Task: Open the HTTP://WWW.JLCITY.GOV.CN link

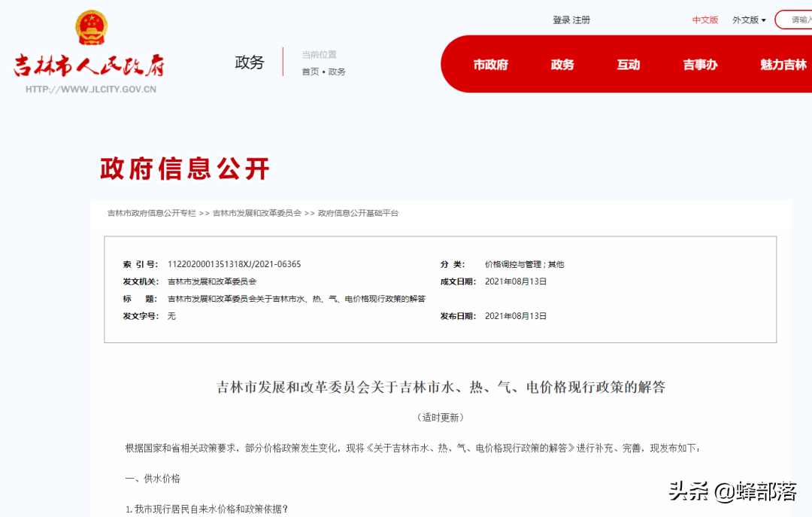Action: pos(91,90)
